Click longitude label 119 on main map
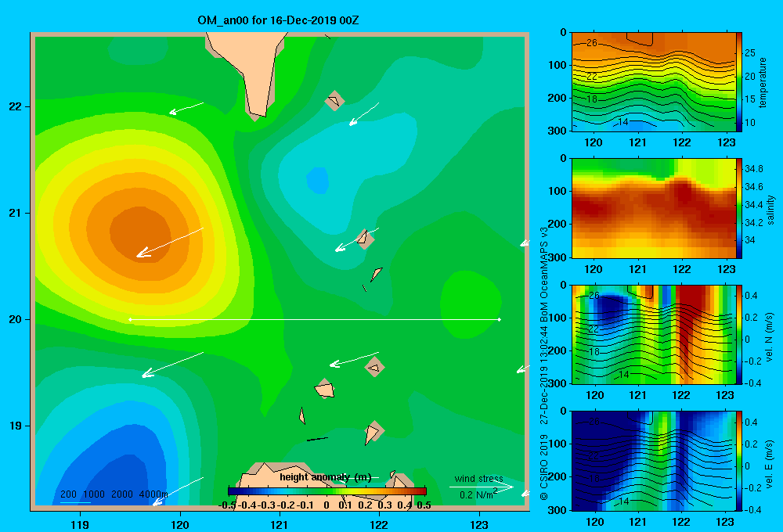 (81, 524)
